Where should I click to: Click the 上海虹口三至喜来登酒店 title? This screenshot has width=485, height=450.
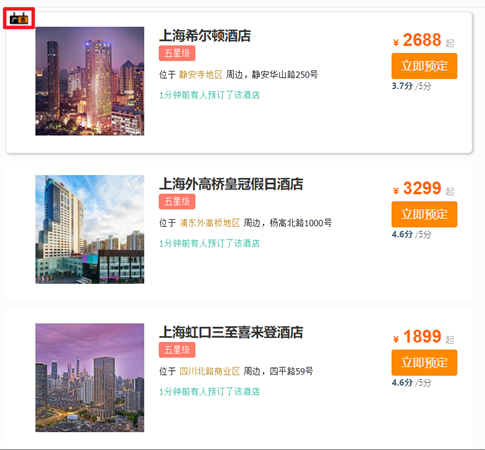coord(231,332)
